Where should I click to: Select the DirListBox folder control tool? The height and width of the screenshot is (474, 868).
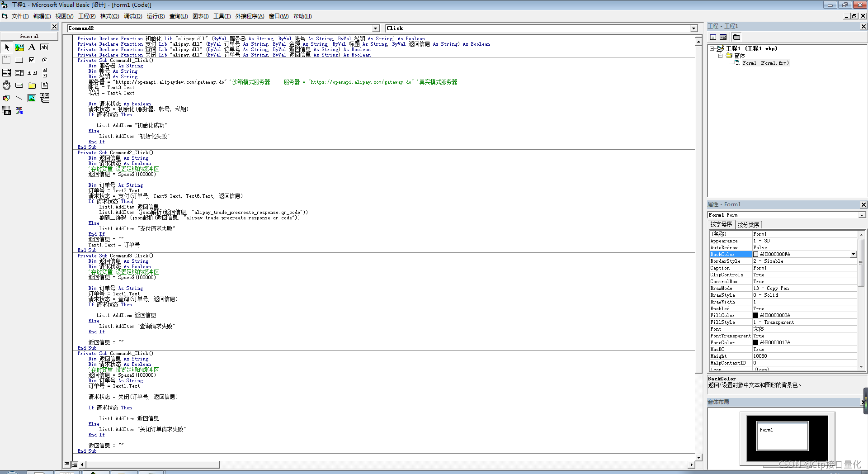point(32,85)
